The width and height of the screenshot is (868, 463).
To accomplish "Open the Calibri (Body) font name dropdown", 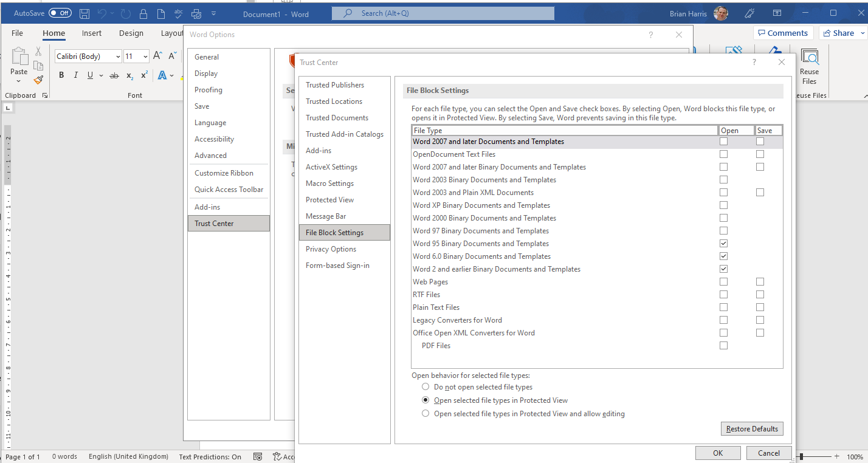I will pos(117,57).
